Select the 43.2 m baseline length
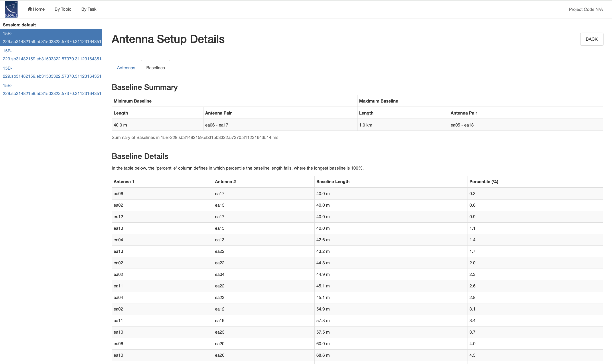 click(391, 251)
